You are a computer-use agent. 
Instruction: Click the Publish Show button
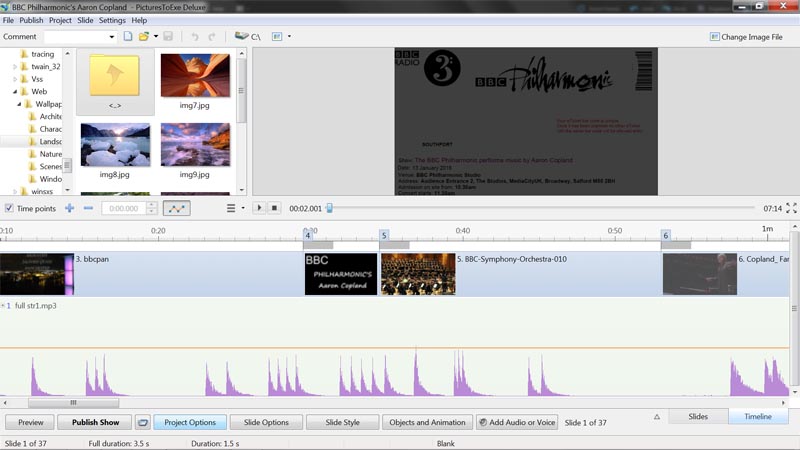click(x=95, y=422)
